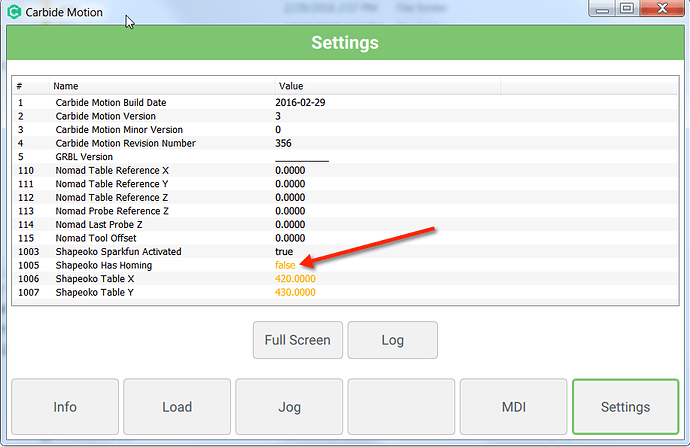The width and height of the screenshot is (690, 447).
Task: Click the Full Screen button
Action: pos(298,340)
